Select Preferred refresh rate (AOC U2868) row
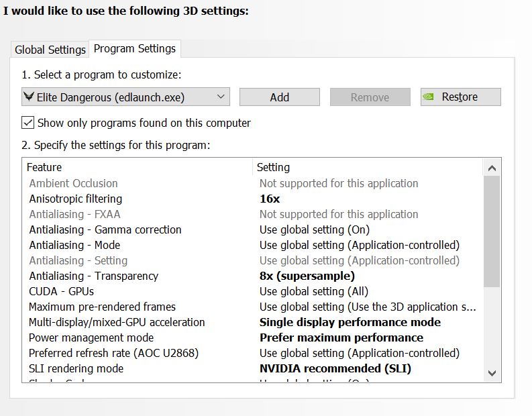Screen dimensions: 532x416 113,353
